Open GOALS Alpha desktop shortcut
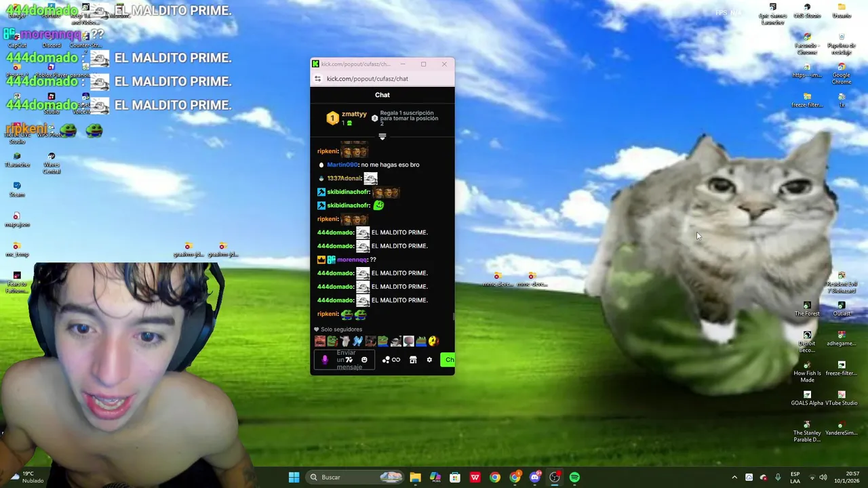This screenshot has width=868, height=488. pos(807,399)
